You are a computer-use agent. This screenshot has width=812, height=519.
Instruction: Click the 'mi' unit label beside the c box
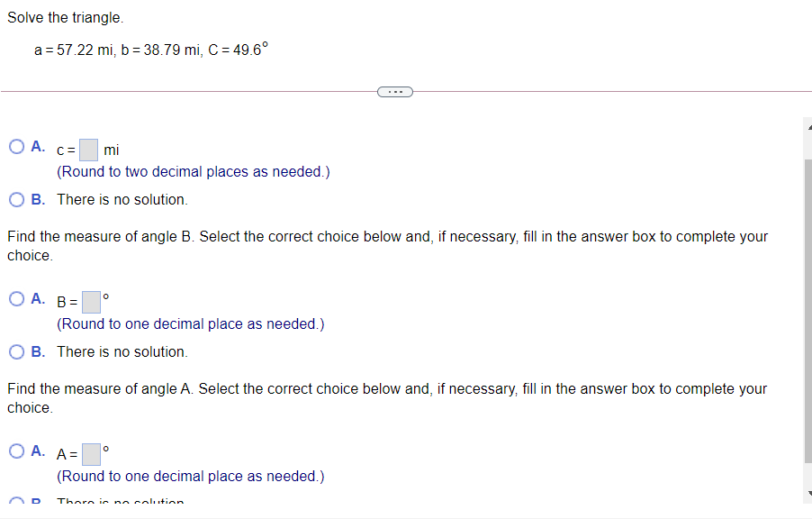[113, 150]
